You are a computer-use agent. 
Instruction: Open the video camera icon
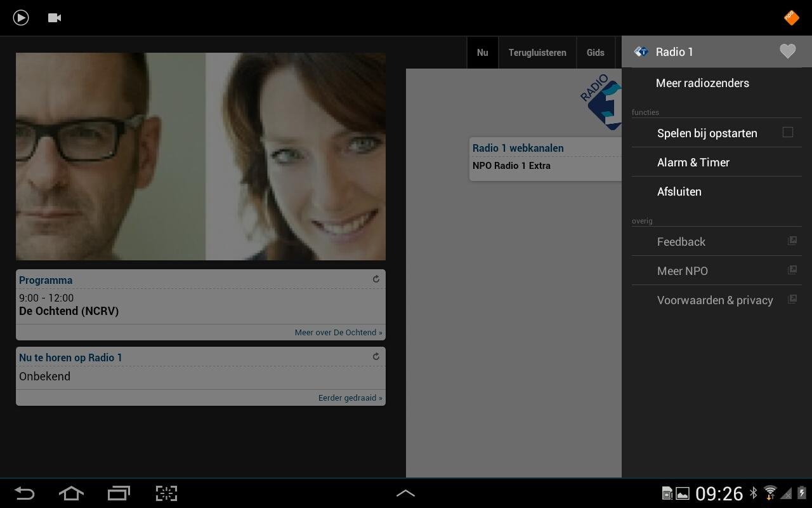[x=55, y=18]
